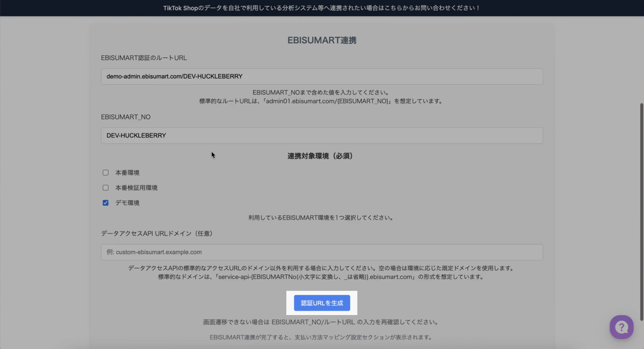Click the 空の場合は環境に応じた既定ドメイン hint line
Viewport: 644px width, 349px height.
tap(321, 268)
